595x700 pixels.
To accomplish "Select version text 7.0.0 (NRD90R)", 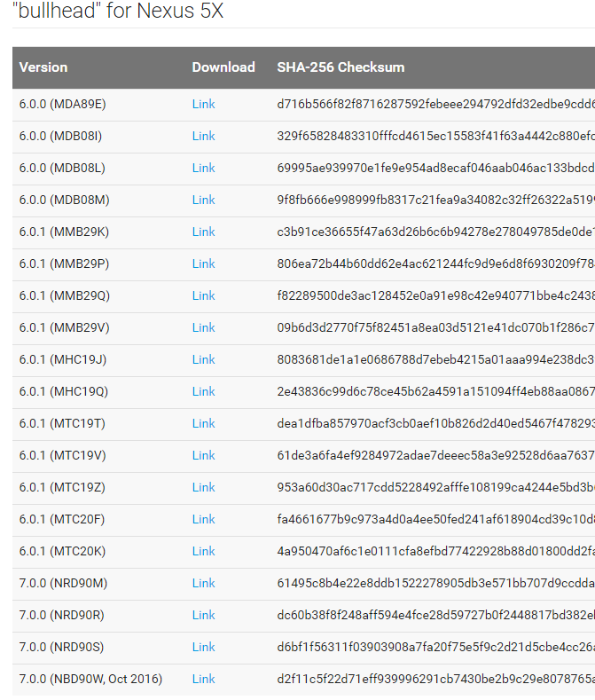I will tap(61, 615).
